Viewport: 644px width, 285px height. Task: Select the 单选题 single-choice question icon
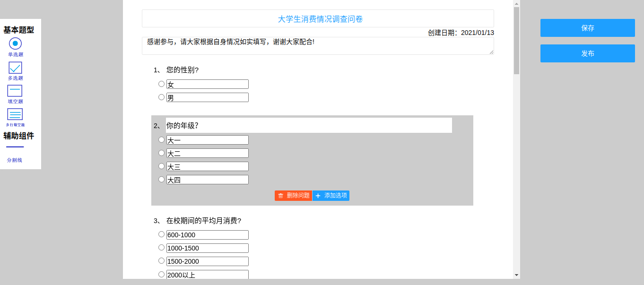pos(15,43)
